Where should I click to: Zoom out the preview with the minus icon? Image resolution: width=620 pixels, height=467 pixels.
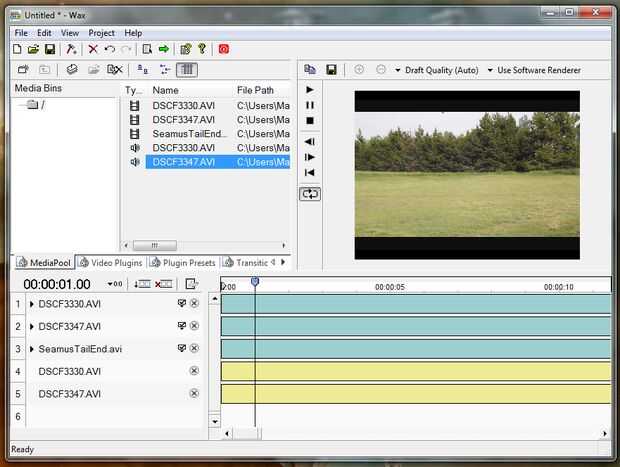click(381, 70)
